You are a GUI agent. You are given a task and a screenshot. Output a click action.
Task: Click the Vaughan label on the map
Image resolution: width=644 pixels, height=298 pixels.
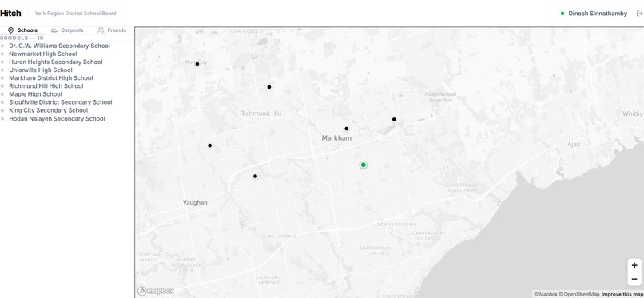click(195, 202)
